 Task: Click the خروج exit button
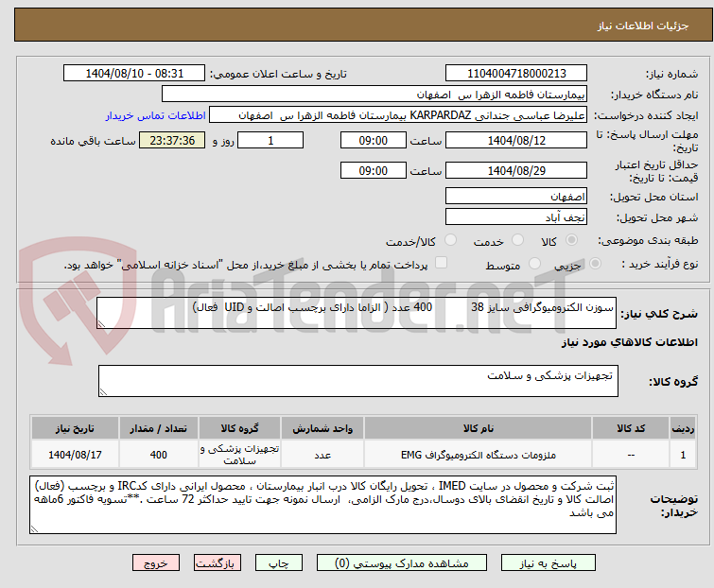coord(156,563)
